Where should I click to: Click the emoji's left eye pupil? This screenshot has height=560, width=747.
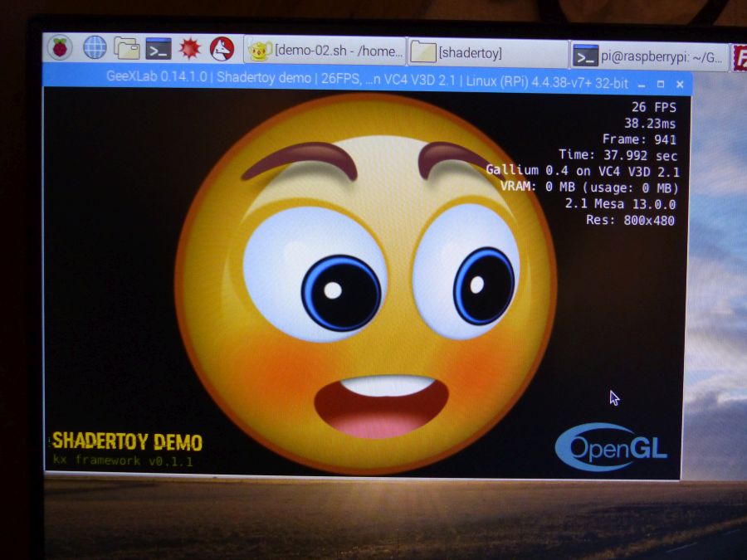tap(340, 294)
